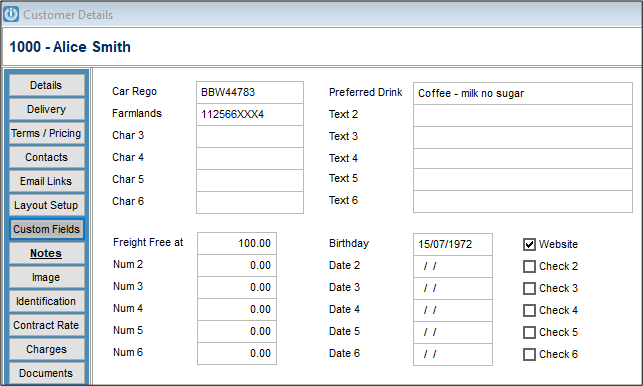643x386 pixels.
Task: Click the Date 2 field
Action: point(453,267)
